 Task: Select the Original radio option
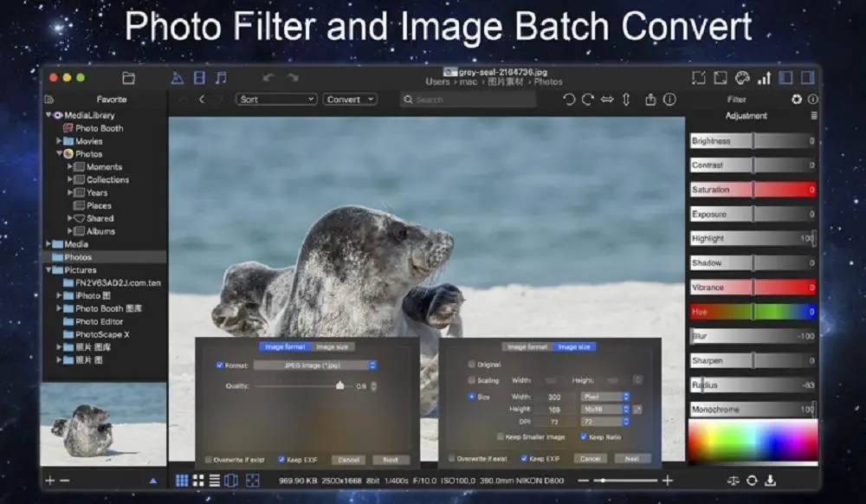[472, 365]
